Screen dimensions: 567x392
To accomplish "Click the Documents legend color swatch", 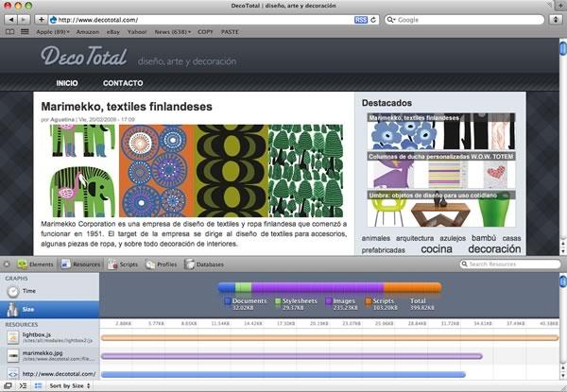I will 228,301.
